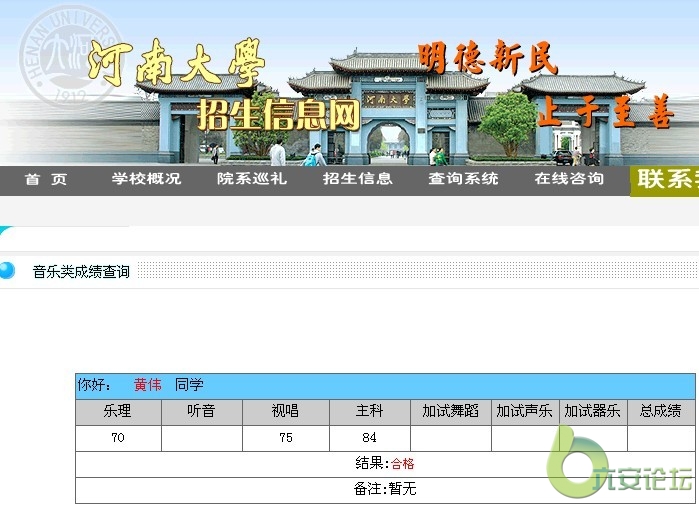Select the 在线咨询 menu item
This screenshot has width=699, height=506.
[x=569, y=179]
